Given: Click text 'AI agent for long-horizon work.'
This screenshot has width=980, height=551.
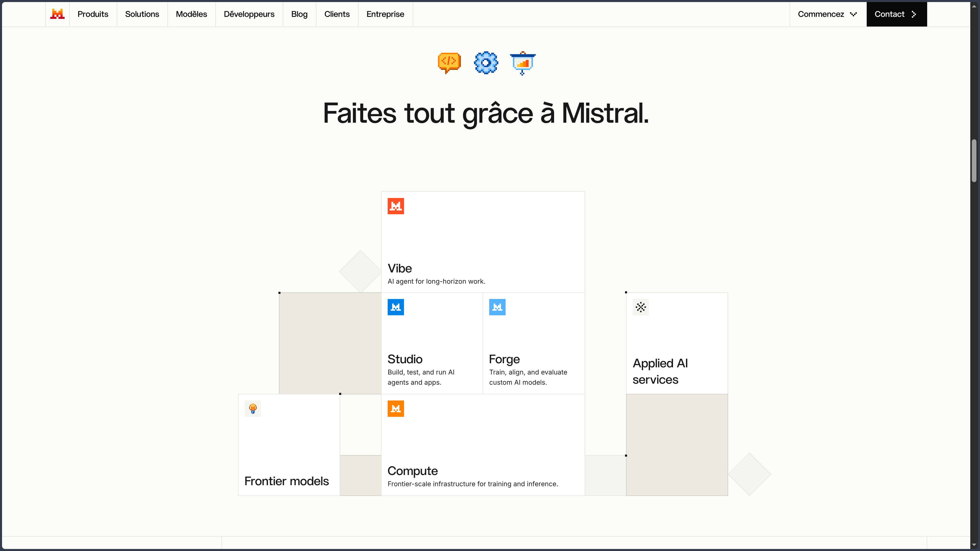Looking at the screenshot, I should tap(436, 281).
